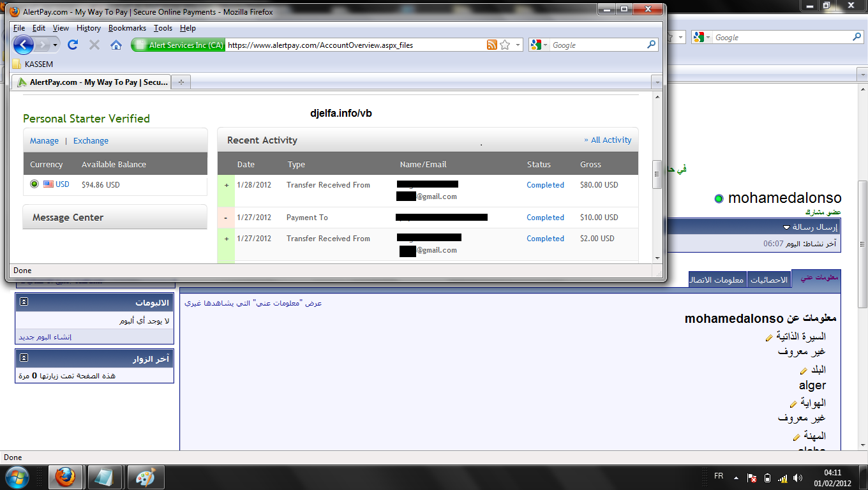This screenshot has height=490, width=868.
Task: Click the volume speaker tray icon
Action: pos(797,477)
